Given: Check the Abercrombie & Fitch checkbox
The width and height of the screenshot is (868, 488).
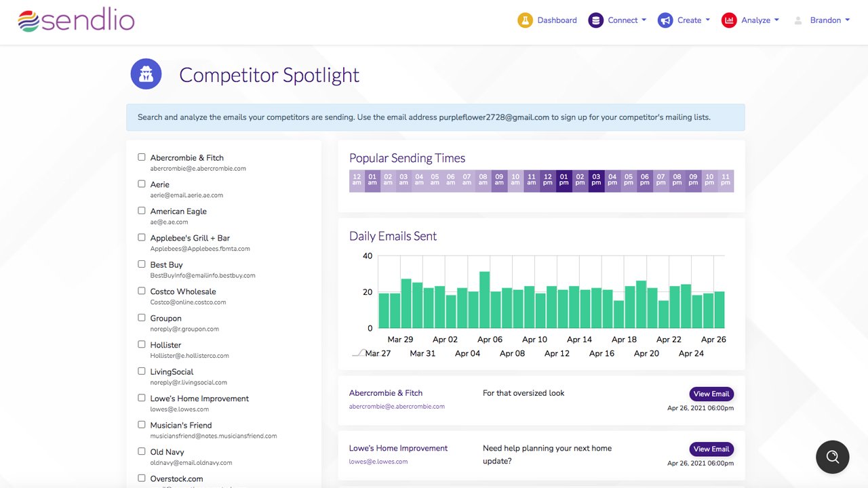Looking at the screenshot, I should pyautogui.click(x=142, y=157).
